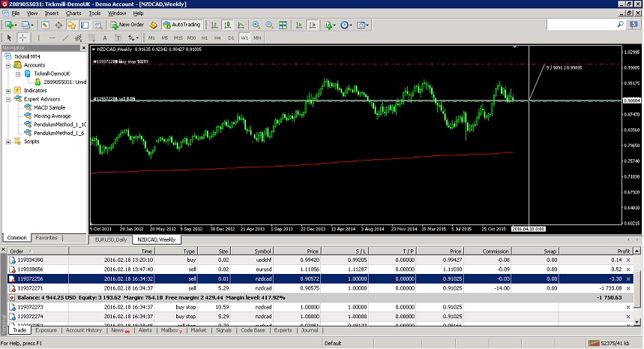
Task: Open the Charts menu
Action: click(x=73, y=14)
